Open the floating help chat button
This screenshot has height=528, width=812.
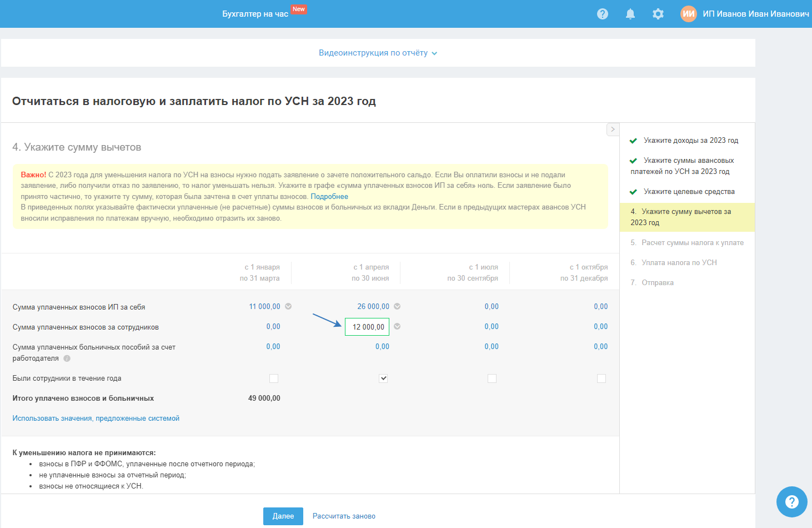(x=791, y=502)
